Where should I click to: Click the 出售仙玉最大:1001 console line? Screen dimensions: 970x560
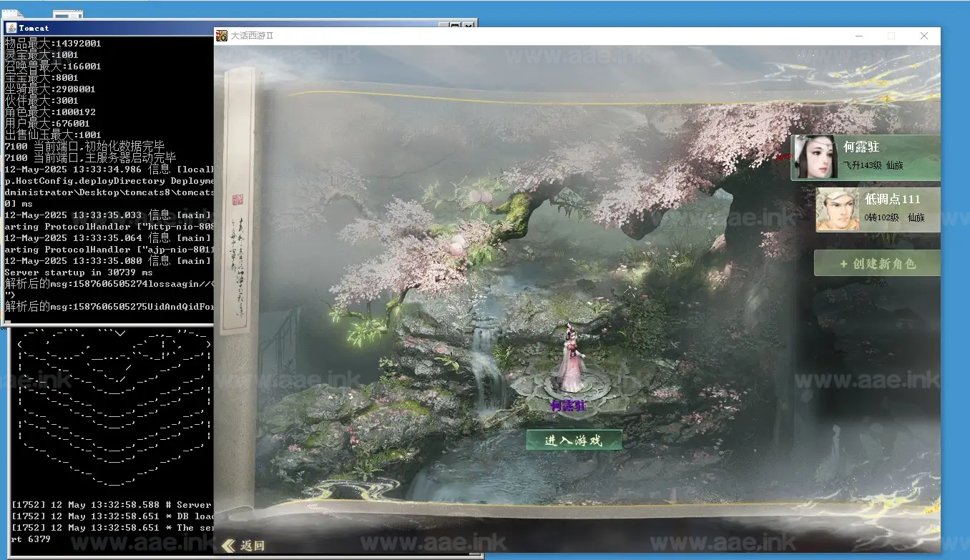(x=53, y=134)
